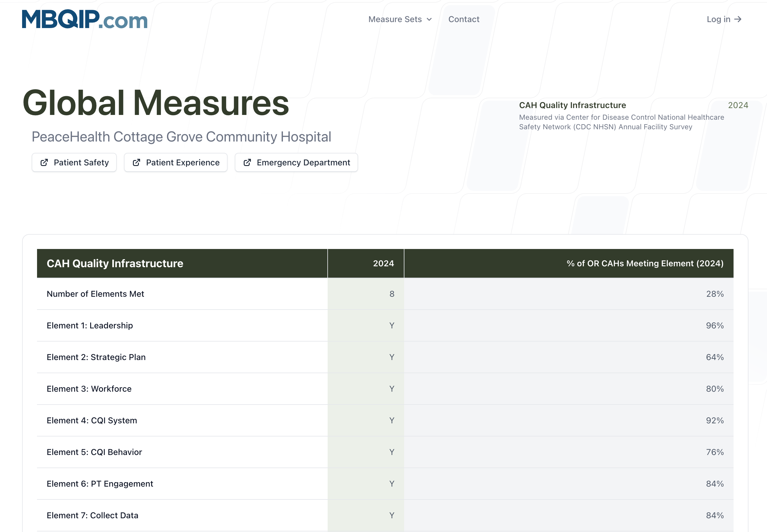Viewport: 767px width, 532px height.
Task: Open the Emergency Department measure page
Action: click(295, 162)
